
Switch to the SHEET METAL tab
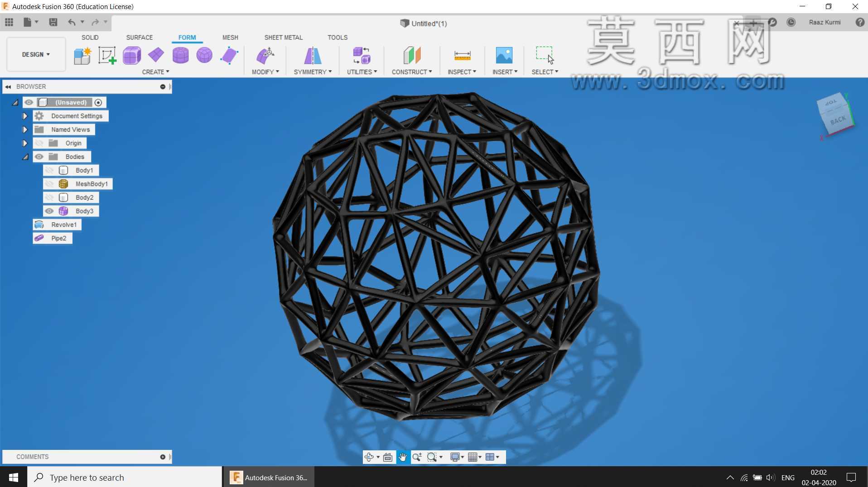[284, 38]
